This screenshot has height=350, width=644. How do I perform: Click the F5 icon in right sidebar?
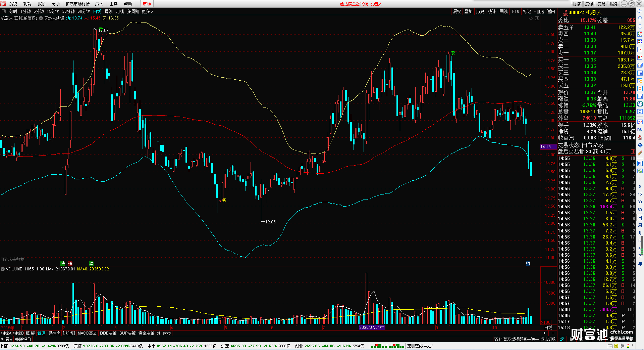[x=640, y=164]
